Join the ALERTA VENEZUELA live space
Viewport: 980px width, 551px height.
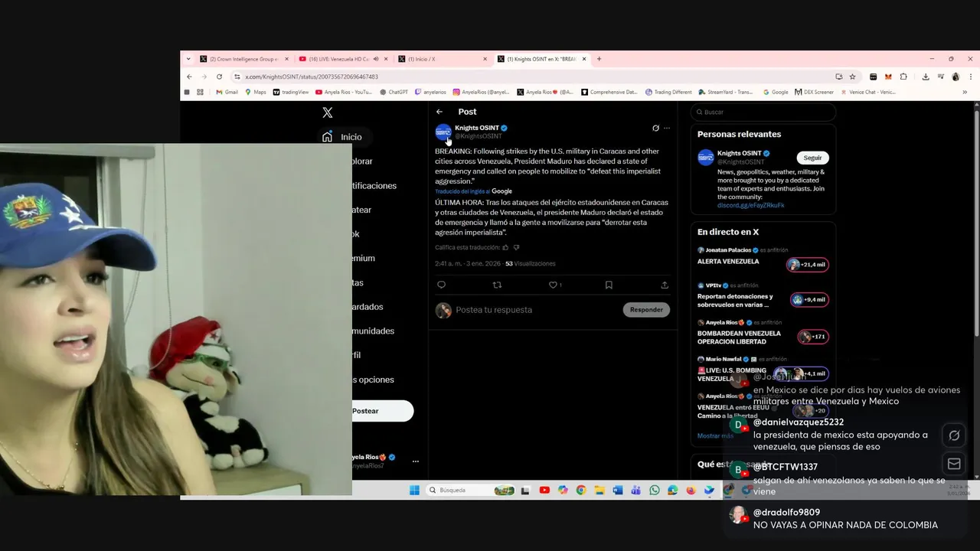(763, 260)
